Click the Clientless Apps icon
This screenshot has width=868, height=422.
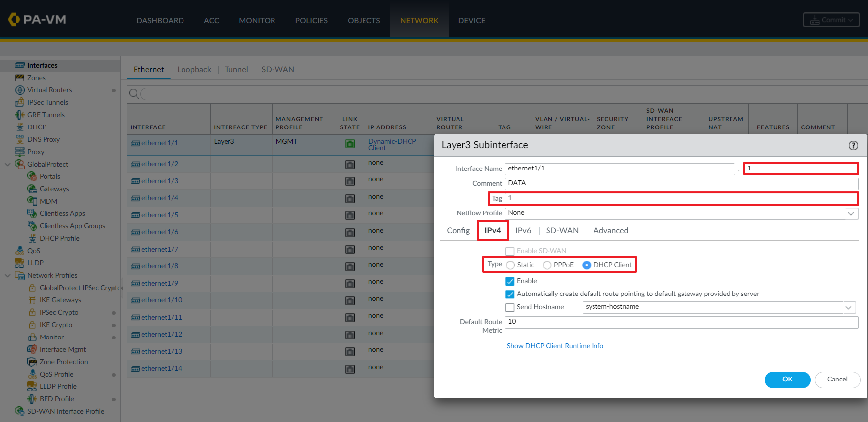[32, 213]
